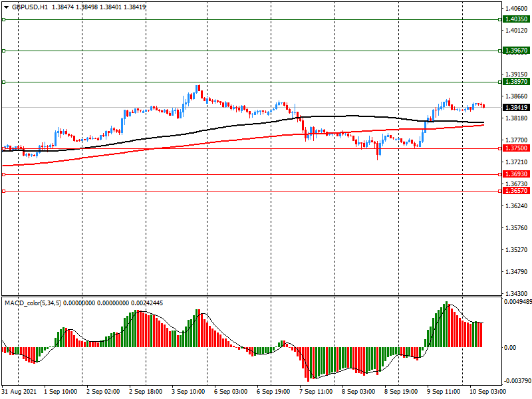Click the 1 Sep 10:00 time label
Screen dimensions: 532x399
61,392
